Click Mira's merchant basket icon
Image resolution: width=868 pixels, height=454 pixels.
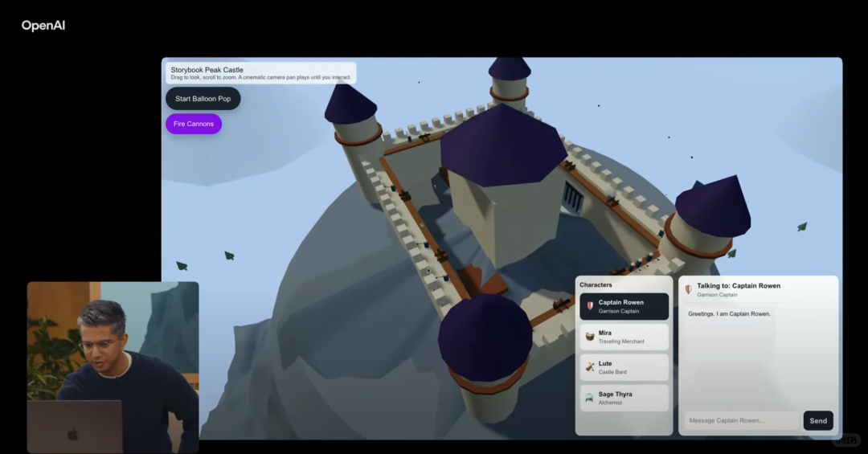[x=590, y=337]
